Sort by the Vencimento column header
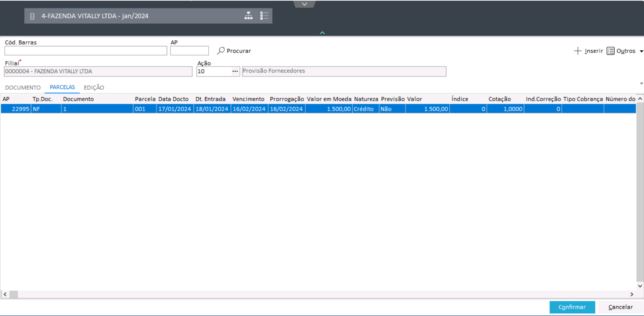644x316 pixels. pos(249,99)
